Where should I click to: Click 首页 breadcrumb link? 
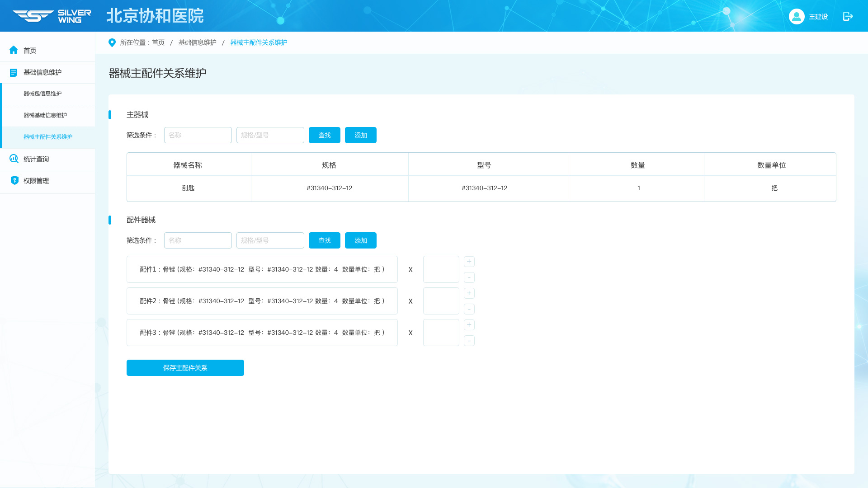point(158,42)
